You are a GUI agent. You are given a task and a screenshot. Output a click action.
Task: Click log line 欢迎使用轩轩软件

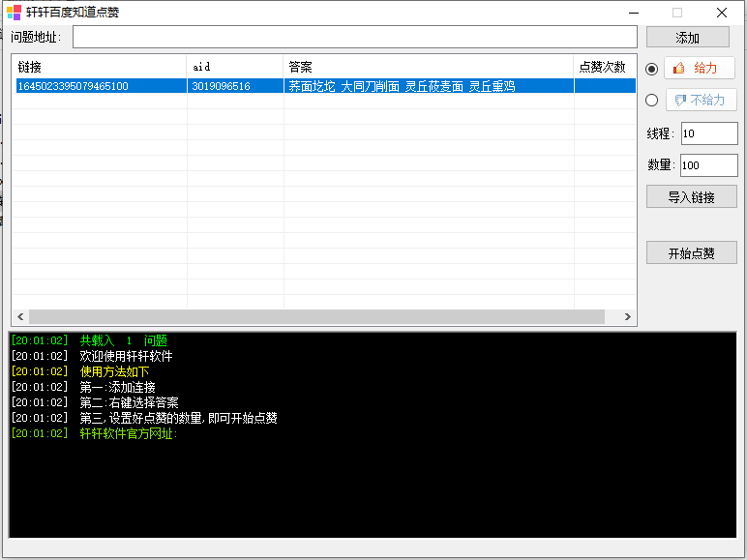click(92, 356)
